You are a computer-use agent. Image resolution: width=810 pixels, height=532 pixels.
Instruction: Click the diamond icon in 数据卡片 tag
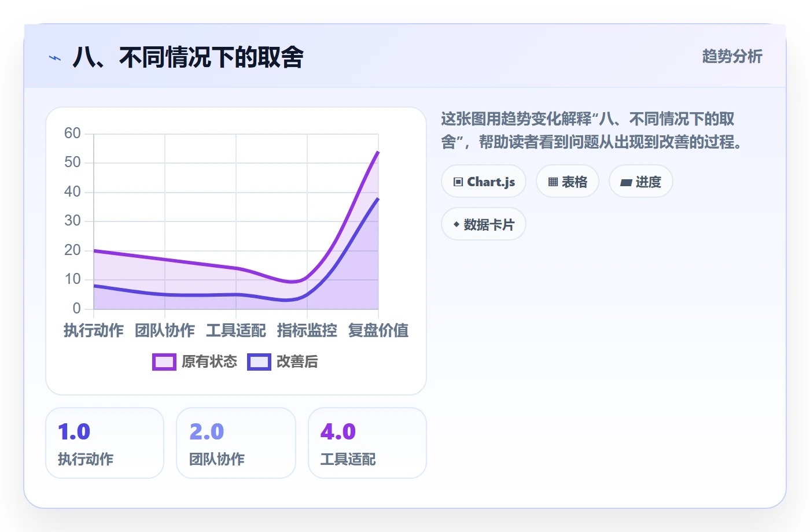point(456,224)
